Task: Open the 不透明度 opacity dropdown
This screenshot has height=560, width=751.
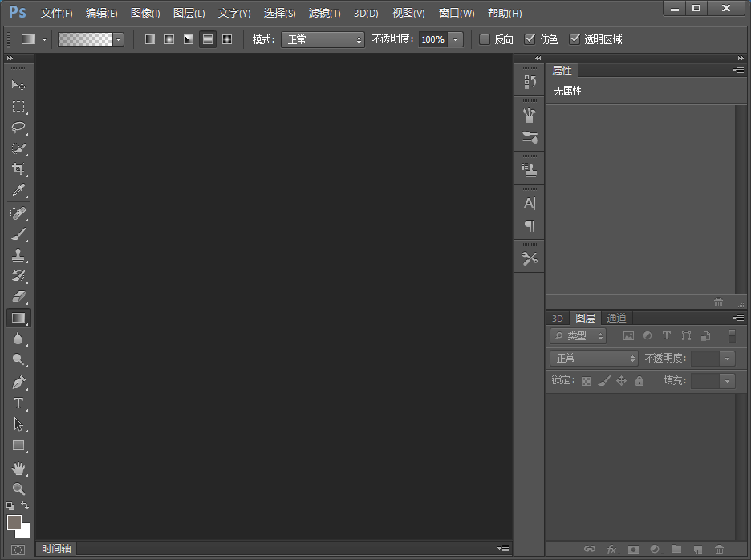Action: [454, 39]
